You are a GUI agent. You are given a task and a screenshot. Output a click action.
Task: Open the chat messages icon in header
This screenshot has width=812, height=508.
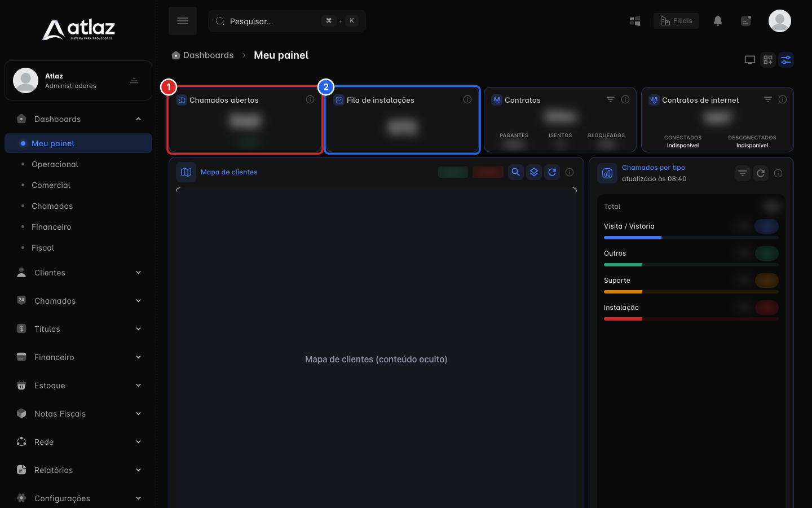pos(746,21)
